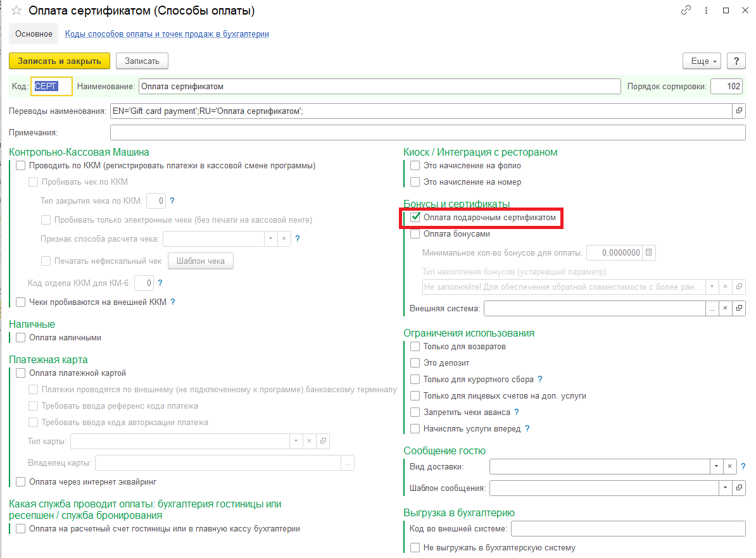Switch to Основное tab
Viewport: 756px width, 558px height.
pyautogui.click(x=34, y=34)
